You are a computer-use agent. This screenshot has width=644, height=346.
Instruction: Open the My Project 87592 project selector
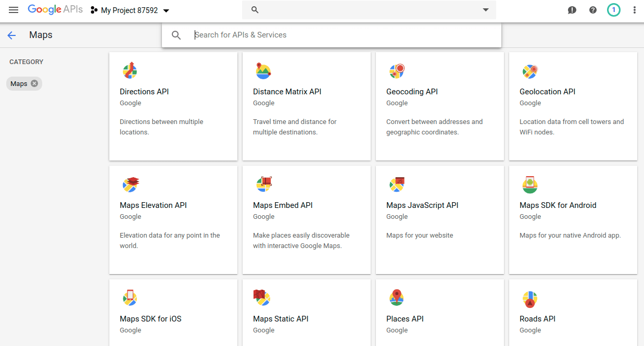click(x=130, y=10)
